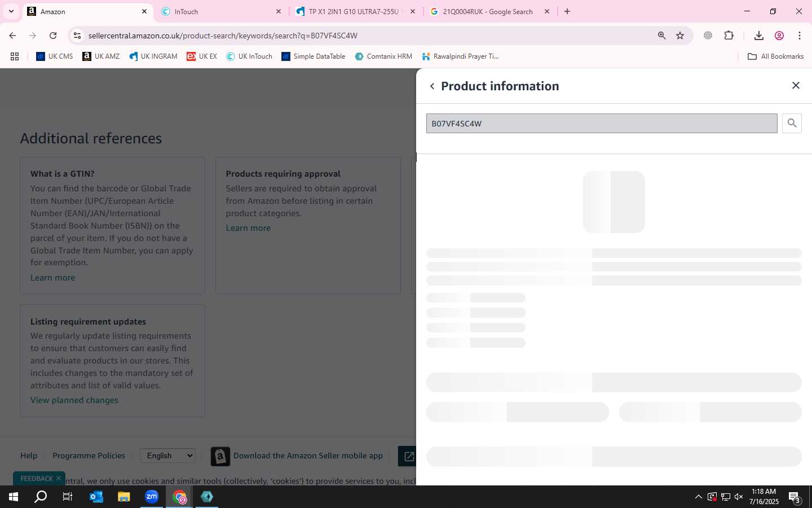
Task: Open Chrome three-dot menu
Action: click(x=800, y=36)
